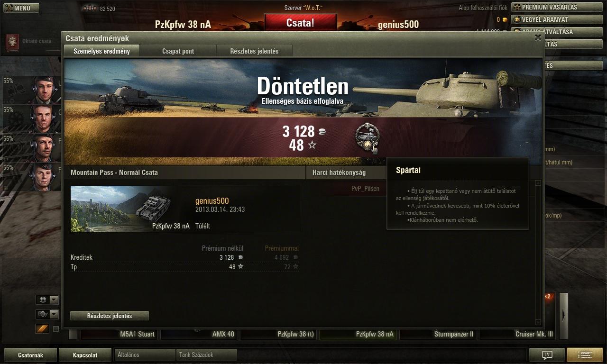Click the orange elite tank filter icon
607x364 pixels.
tap(42, 328)
